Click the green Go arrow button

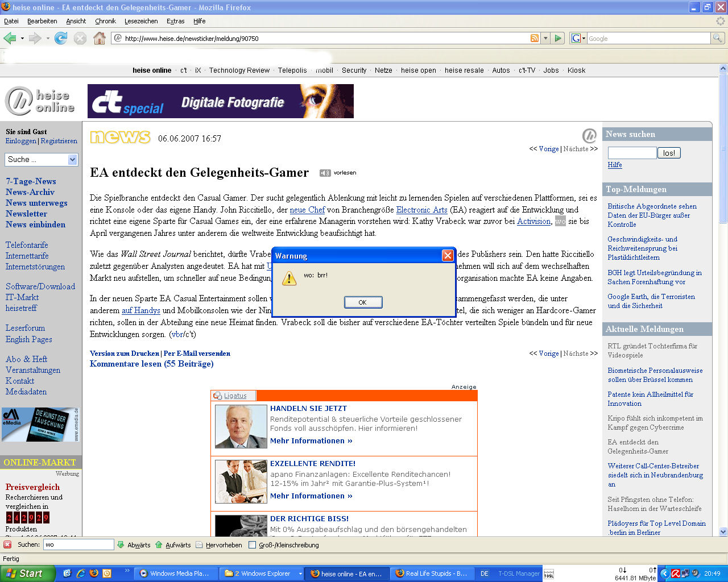click(x=558, y=38)
